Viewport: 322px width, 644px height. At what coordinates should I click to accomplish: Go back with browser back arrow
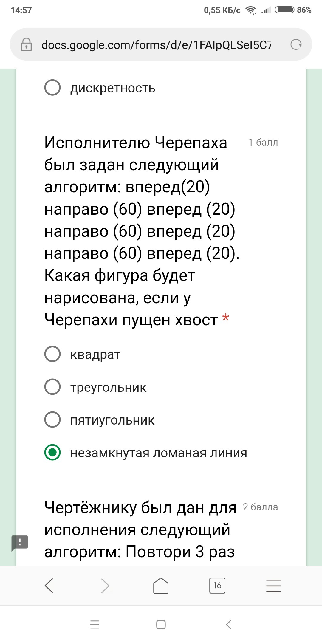[49, 586]
